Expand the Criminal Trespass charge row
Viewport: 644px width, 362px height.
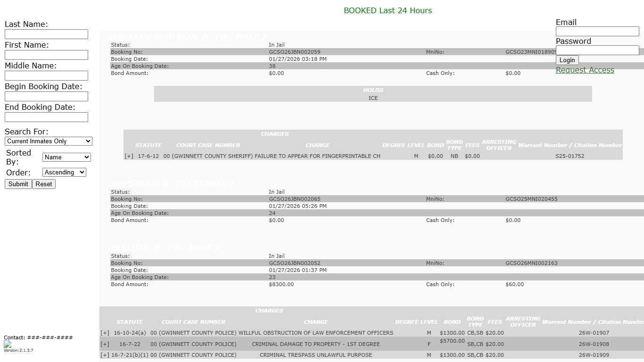105,355
